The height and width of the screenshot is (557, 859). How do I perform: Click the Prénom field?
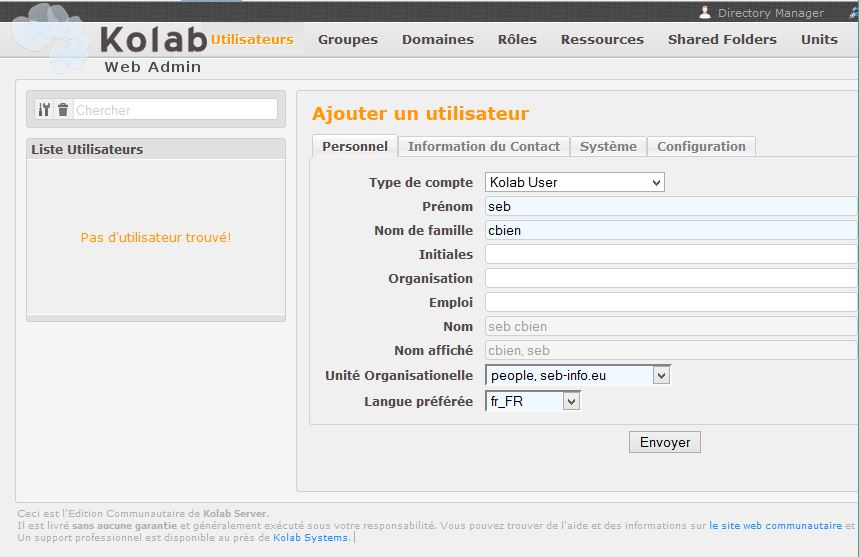[672, 206]
